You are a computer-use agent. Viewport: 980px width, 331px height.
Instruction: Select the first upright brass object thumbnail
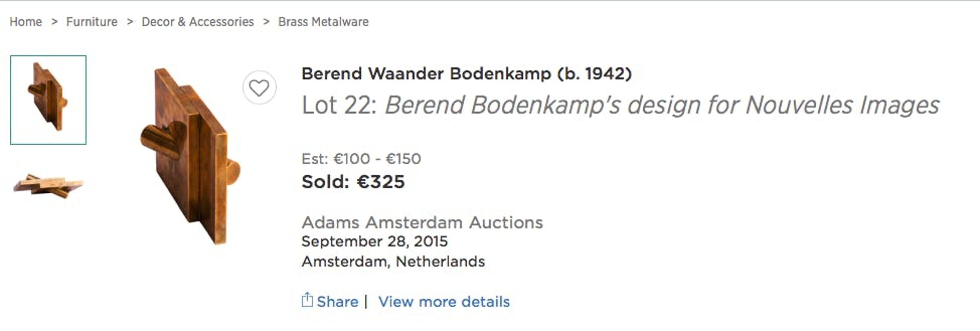tap(48, 100)
